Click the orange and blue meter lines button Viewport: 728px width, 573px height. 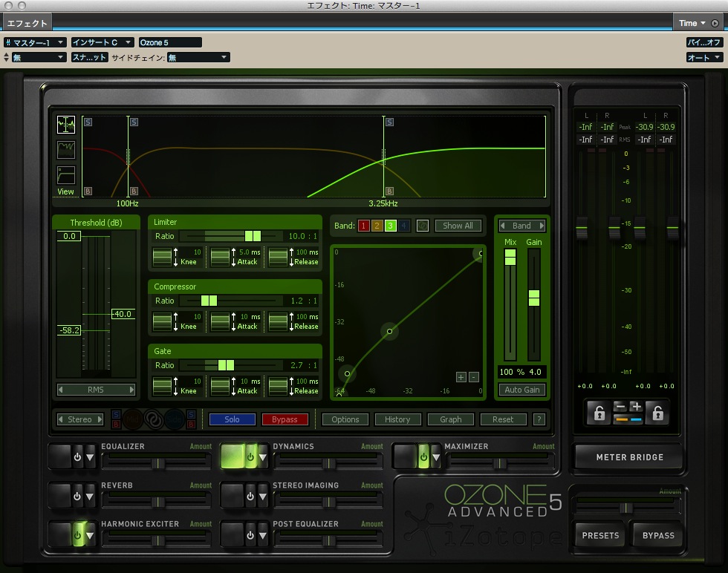tap(628, 419)
